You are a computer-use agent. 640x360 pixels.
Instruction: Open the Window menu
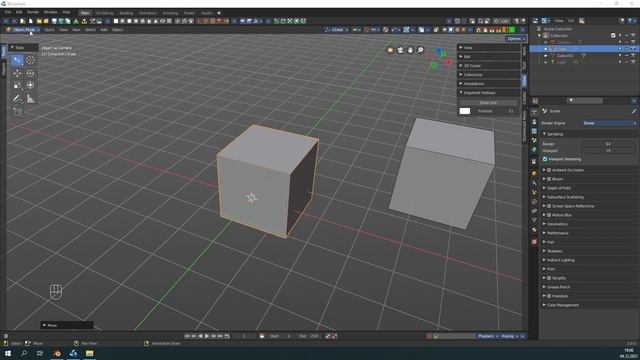click(x=51, y=12)
